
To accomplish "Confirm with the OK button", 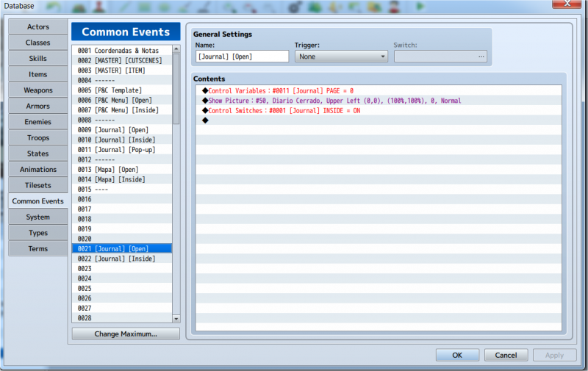I will click(x=457, y=355).
